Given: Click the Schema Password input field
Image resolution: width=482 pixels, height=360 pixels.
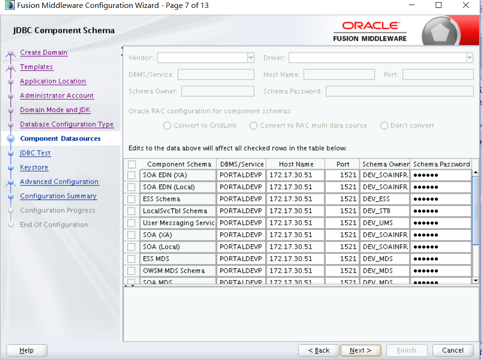Looking at the screenshot, I should tap(400, 91).
